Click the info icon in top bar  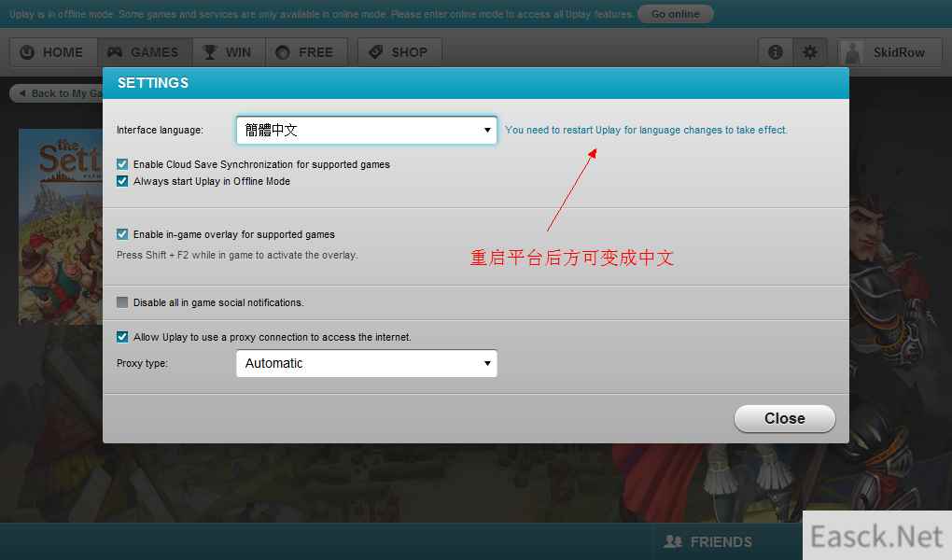[x=776, y=52]
